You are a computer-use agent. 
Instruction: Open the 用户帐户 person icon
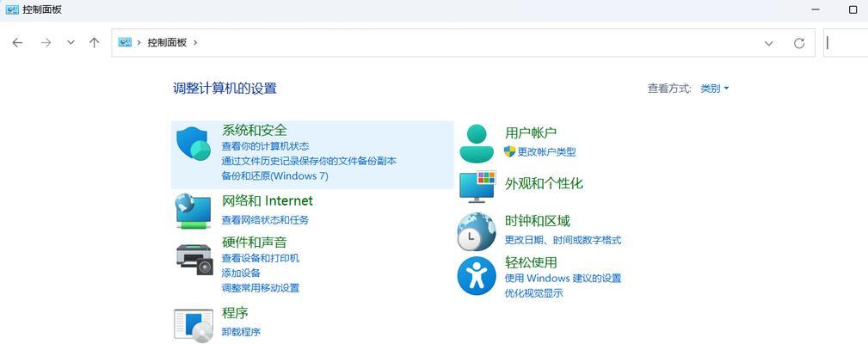(x=477, y=144)
